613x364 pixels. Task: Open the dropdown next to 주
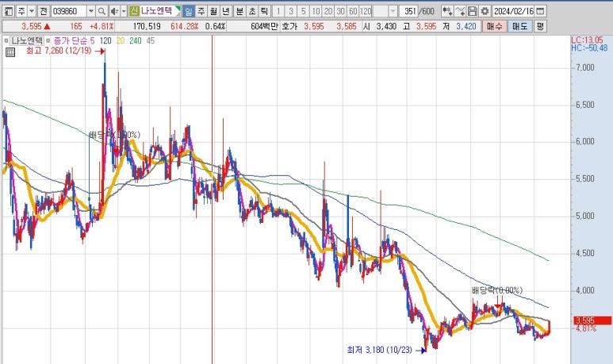coord(32,11)
